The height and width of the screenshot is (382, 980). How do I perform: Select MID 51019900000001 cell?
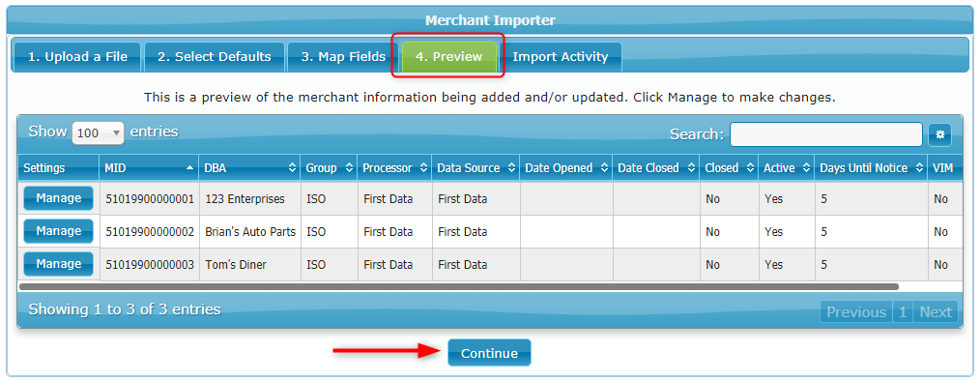[150, 199]
